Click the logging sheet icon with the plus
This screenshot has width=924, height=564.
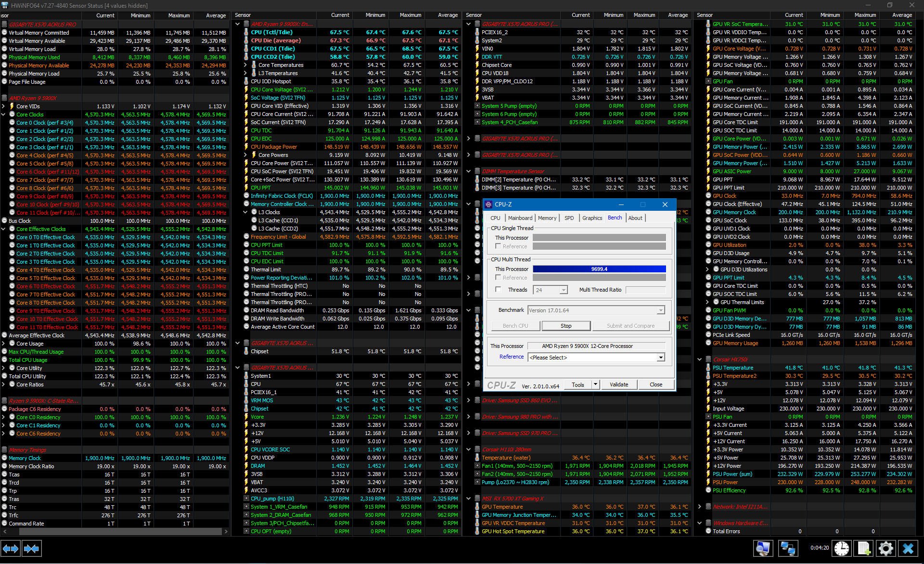[x=864, y=549]
